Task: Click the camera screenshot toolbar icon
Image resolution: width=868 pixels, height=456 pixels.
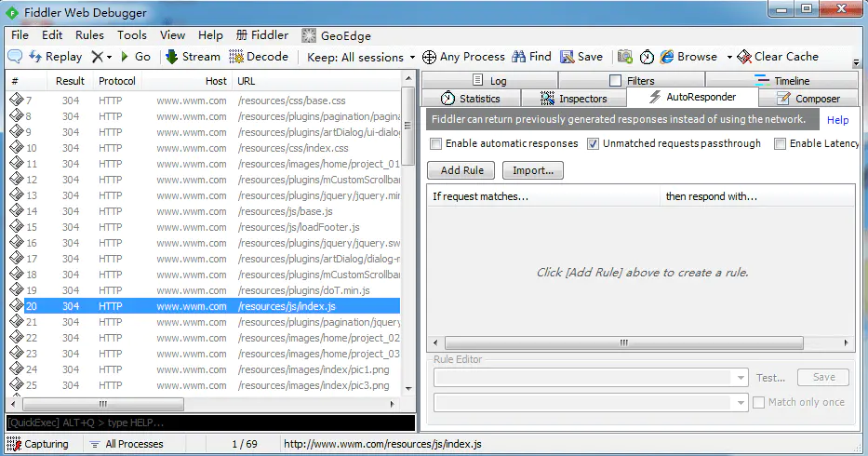Action: (625, 57)
